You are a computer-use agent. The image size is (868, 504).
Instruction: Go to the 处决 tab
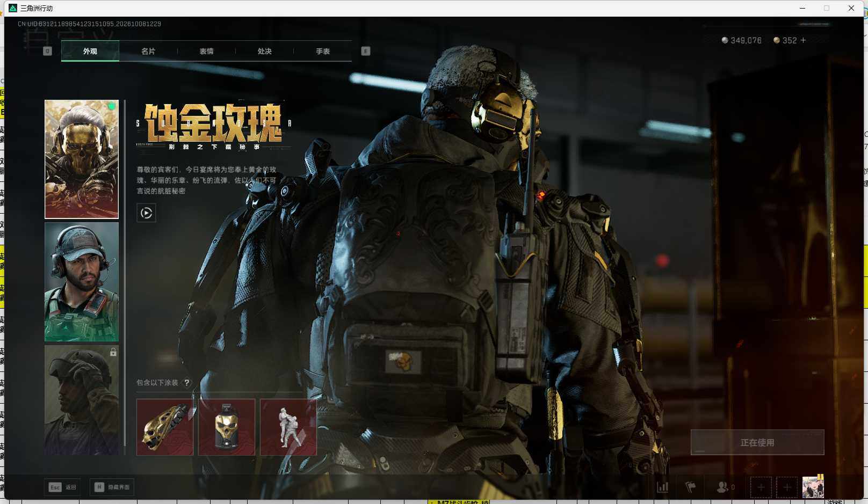(265, 51)
